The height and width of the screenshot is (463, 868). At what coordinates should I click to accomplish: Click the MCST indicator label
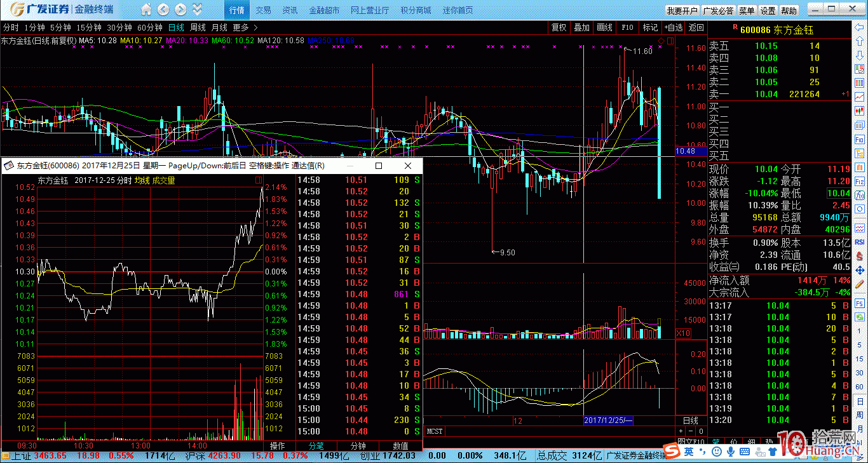(435, 431)
